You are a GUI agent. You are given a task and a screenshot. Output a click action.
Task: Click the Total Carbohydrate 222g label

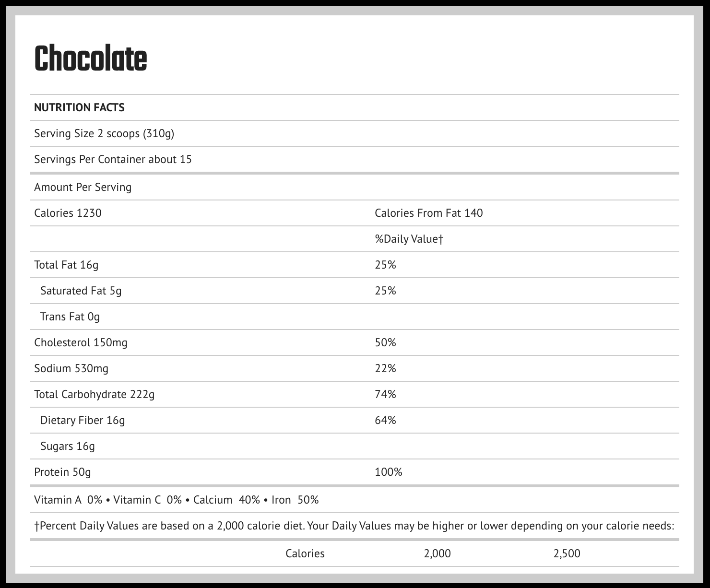[94, 394]
